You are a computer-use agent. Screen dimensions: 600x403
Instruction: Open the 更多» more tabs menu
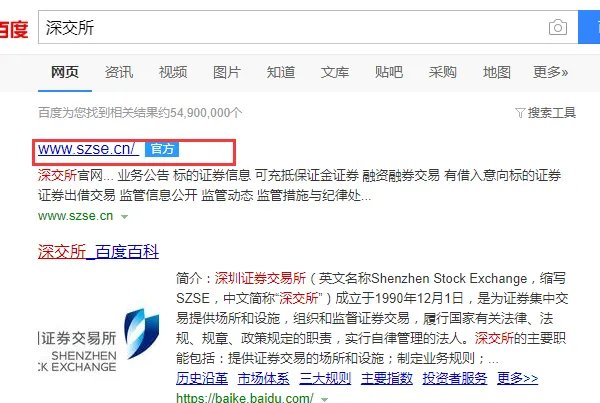[x=550, y=72]
